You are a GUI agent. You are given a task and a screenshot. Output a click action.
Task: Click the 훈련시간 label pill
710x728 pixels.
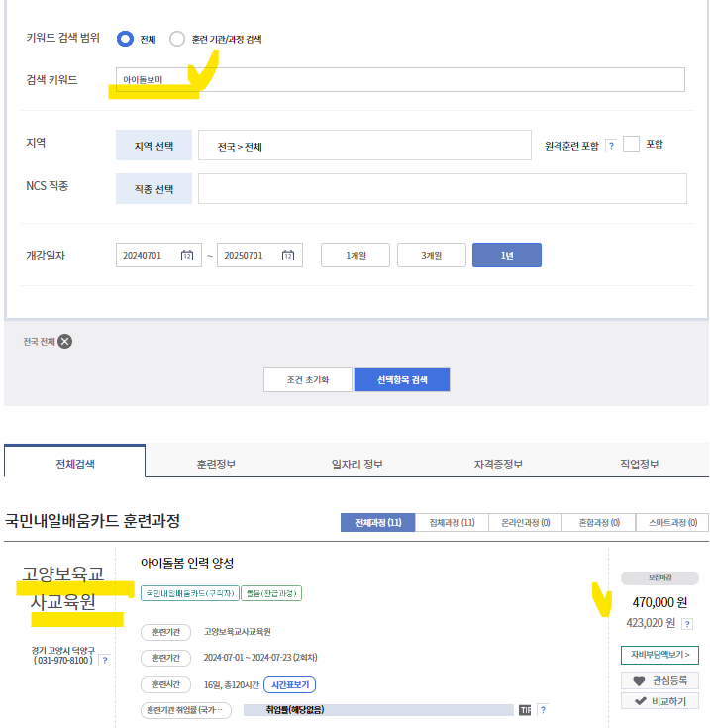click(166, 684)
